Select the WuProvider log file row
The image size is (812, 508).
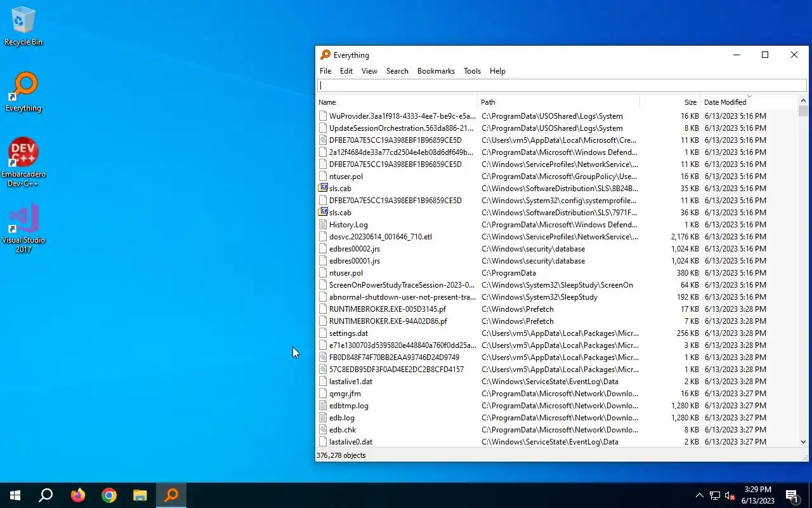point(557,116)
